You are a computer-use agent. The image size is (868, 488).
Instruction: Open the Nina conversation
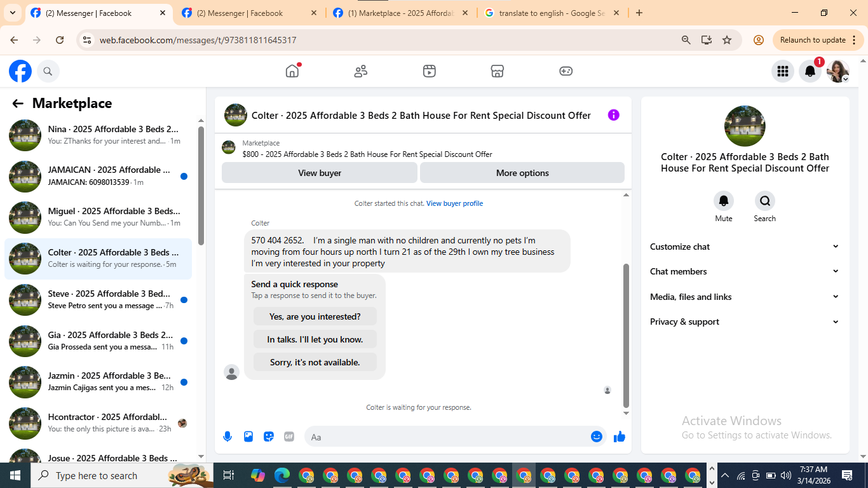(98, 135)
